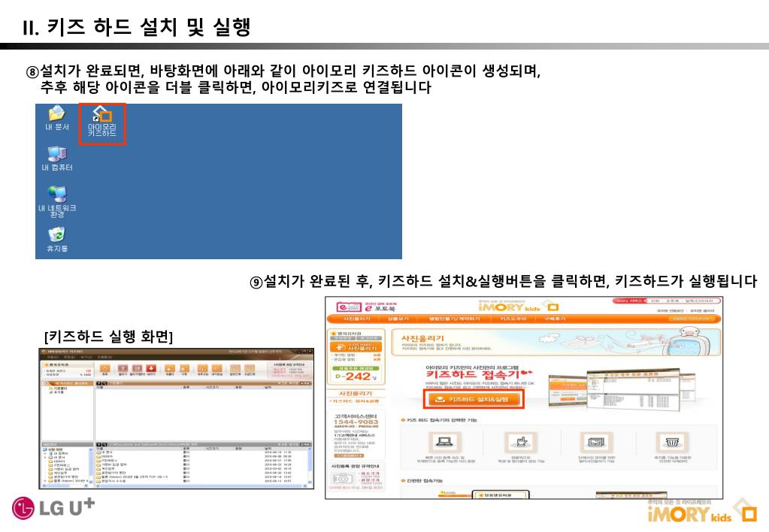
Task: Click the D-242 countdown box on webpage
Action: pyautogui.click(x=356, y=376)
